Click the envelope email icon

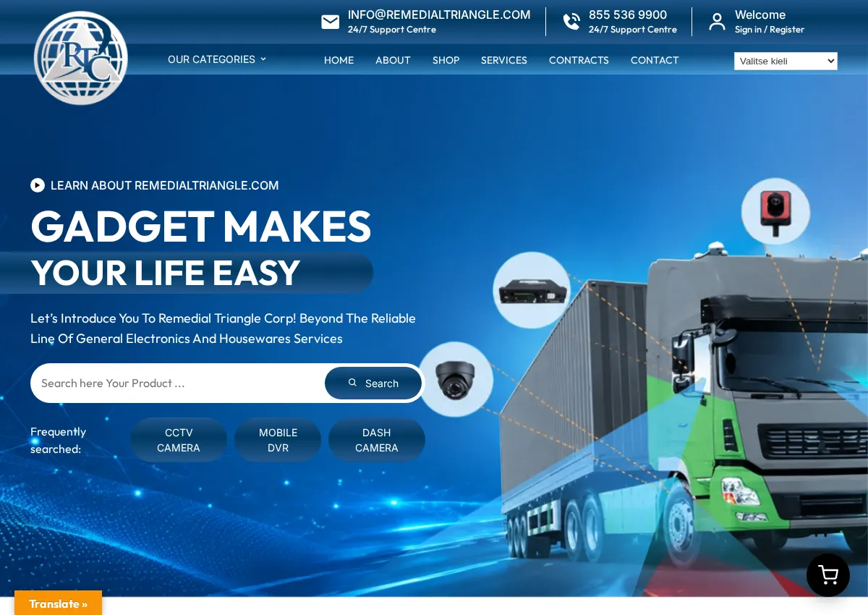tap(331, 22)
